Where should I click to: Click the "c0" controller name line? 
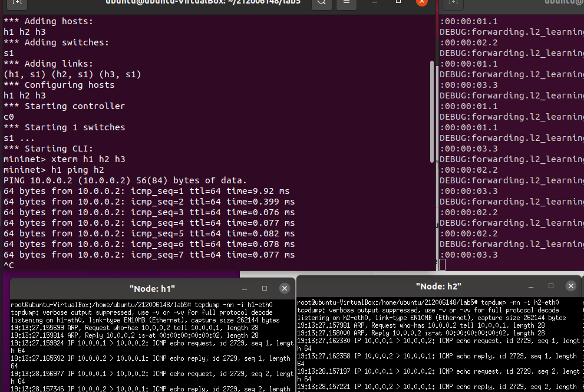(9, 117)
